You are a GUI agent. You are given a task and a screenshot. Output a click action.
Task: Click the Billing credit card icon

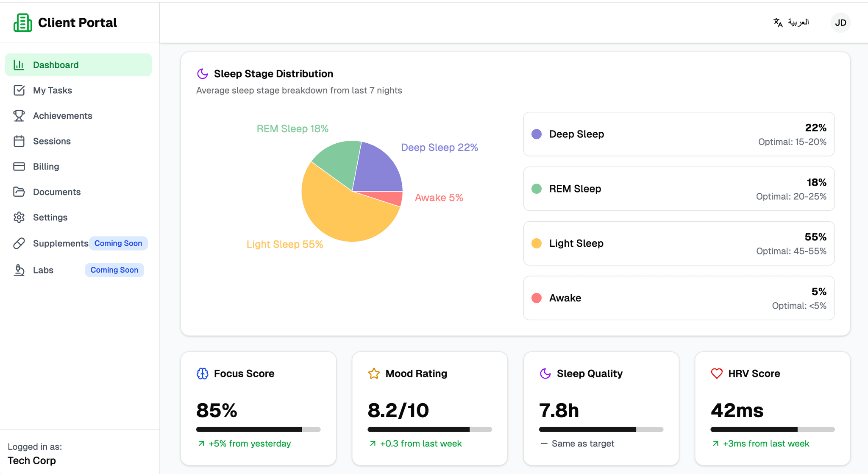[19, 166]
